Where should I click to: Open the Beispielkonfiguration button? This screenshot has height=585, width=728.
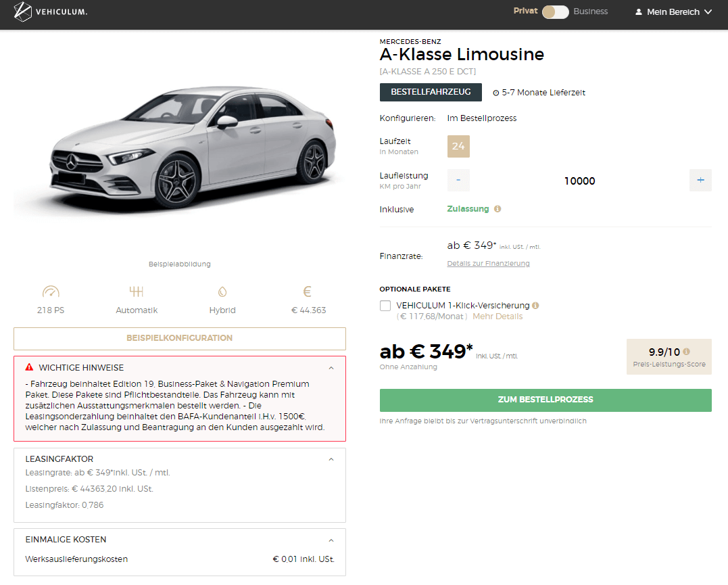(x=180, y=338)
